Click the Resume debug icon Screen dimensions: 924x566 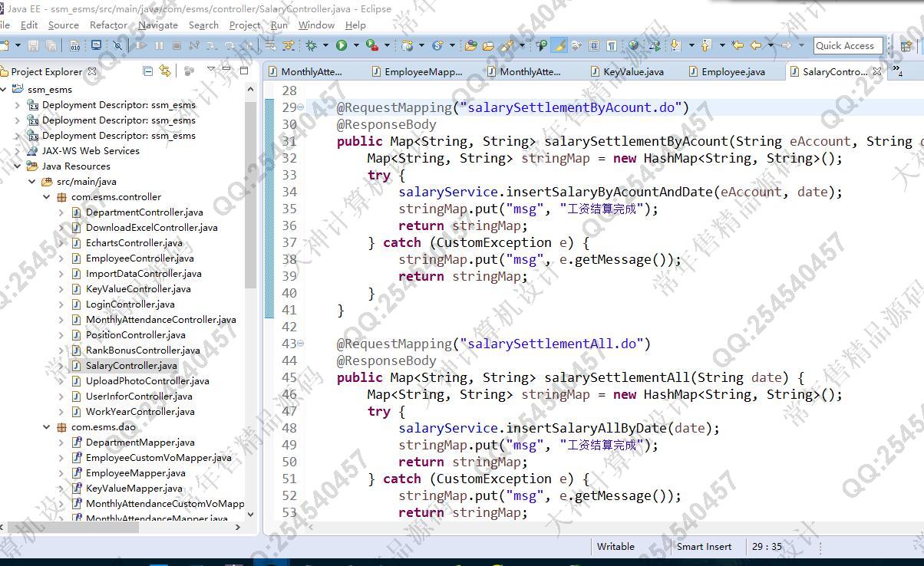141,46
